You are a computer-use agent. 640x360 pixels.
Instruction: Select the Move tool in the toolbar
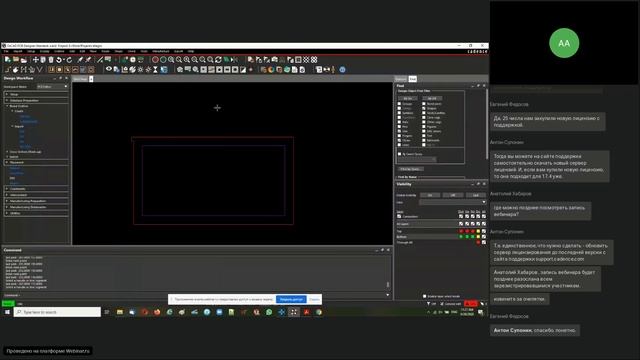coord(36,60)
